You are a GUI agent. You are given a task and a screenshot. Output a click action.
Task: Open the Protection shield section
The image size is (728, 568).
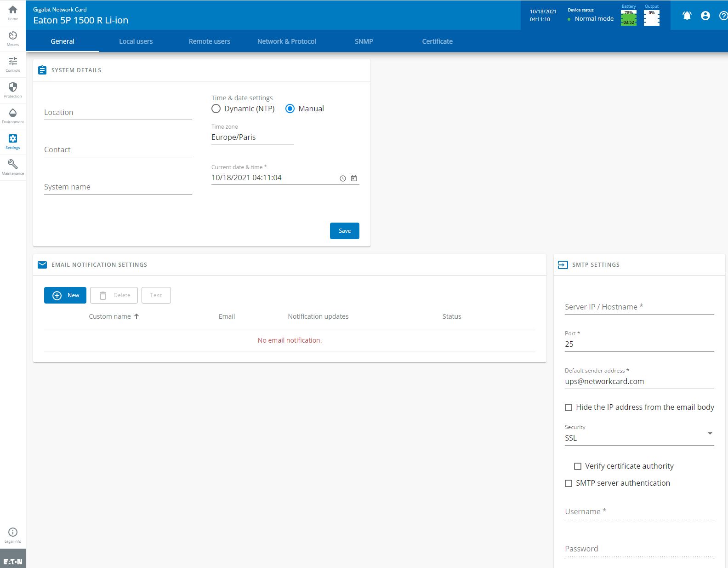click(13, 90)
